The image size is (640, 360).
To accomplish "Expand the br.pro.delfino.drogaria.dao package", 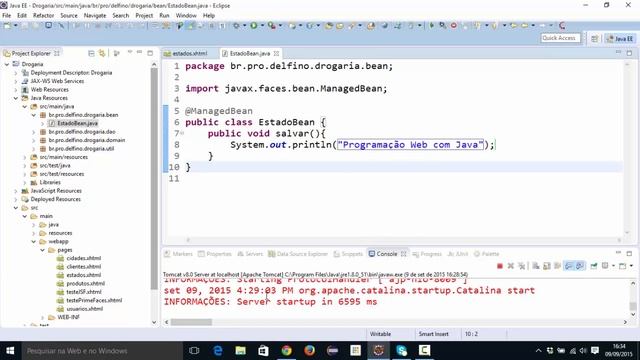I will [x=34, y=132].
